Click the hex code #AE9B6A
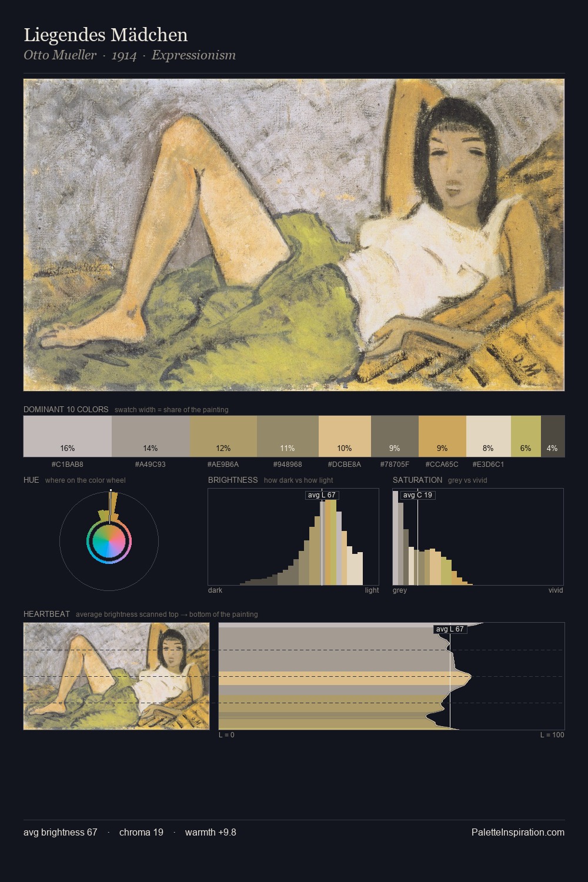The width and height of the screenshot is (588, 882). 223,465
